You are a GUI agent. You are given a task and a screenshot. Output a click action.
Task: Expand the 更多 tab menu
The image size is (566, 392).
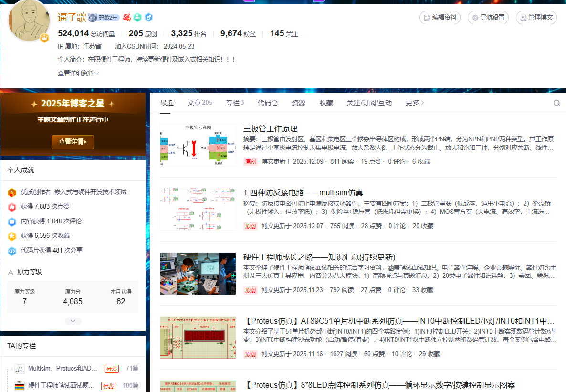(x=415, y=103)
